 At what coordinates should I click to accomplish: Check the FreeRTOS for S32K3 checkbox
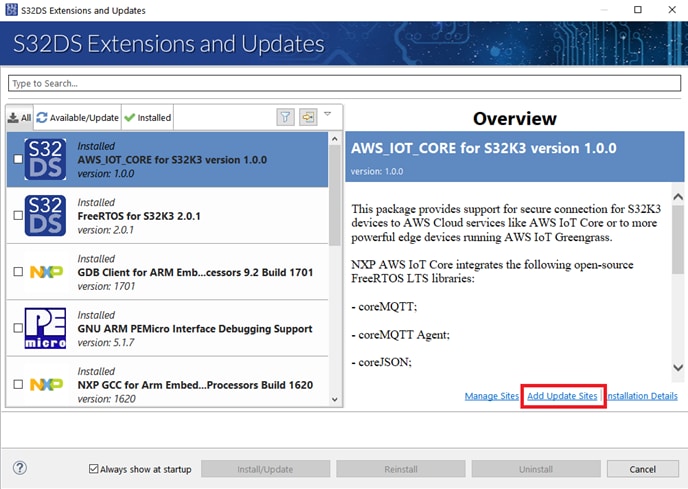pyautogui.click(x=18, y=215)
